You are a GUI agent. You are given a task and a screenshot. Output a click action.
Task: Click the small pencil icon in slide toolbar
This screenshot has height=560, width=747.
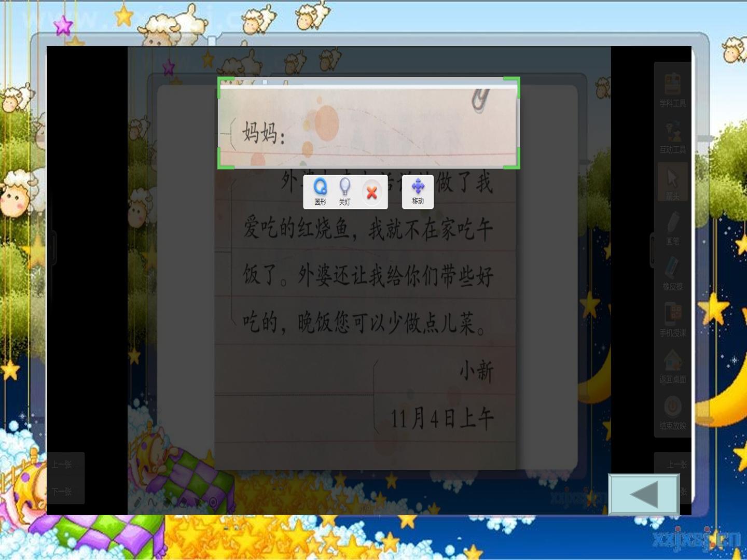(137, 502)
